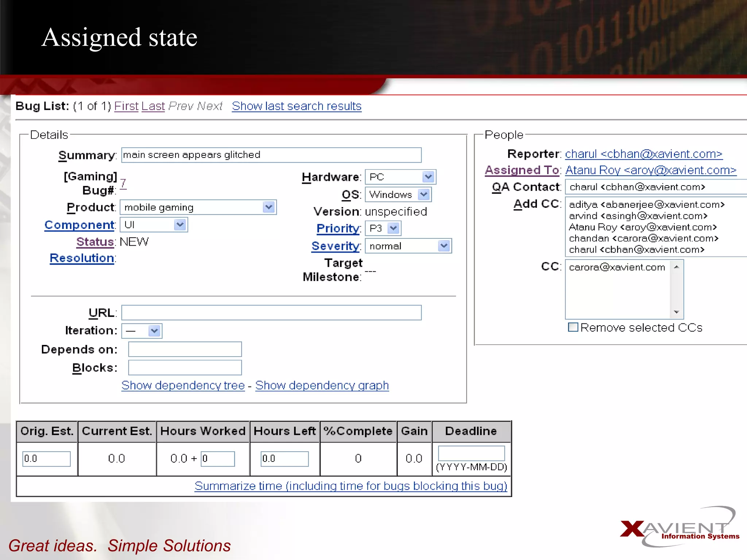Expand the Severity dropdown showing normal
The height and width of the screenshot is (560, 747).
click(408, 246)
